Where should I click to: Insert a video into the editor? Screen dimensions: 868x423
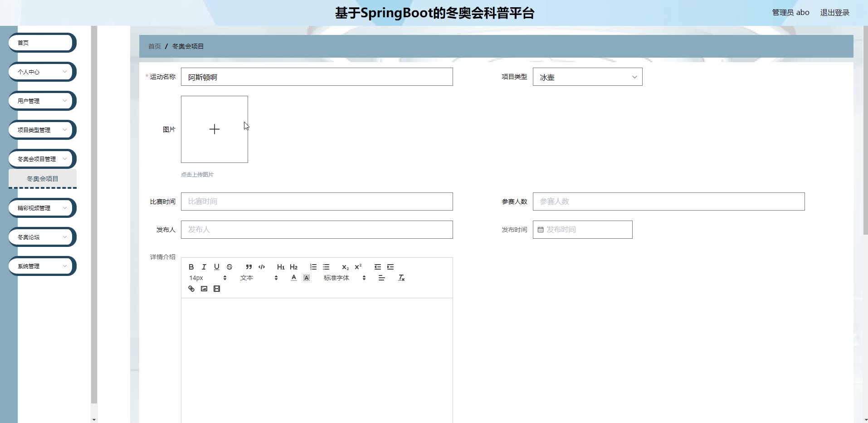217,289
